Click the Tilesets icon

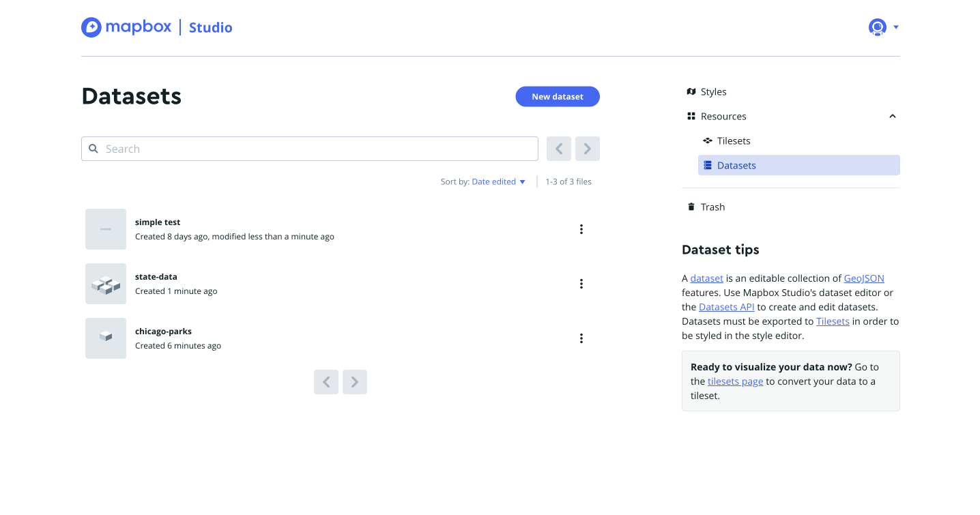708,141
